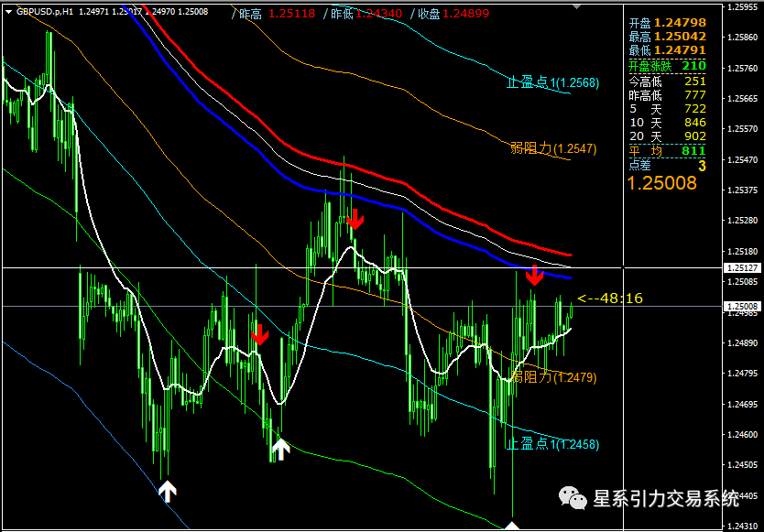Click the 止盈点1(1.2568) chart label
The width and height of the screenshot is (764, 532).
[552, 82]
